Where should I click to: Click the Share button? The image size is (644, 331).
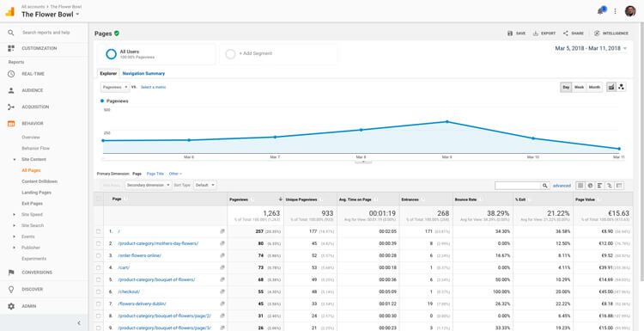point(574,34)
